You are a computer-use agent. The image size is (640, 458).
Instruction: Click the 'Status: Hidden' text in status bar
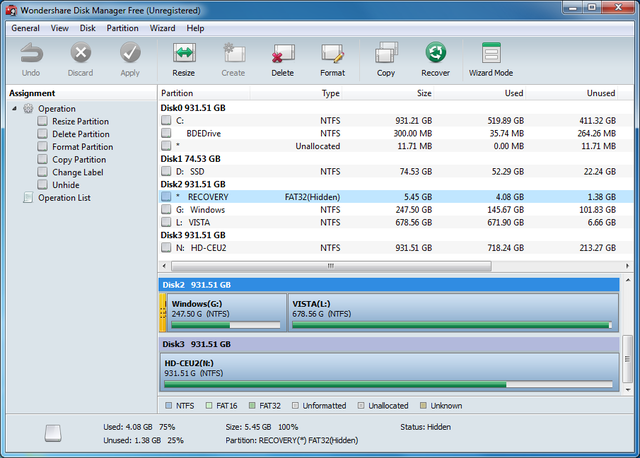pyautogui.click(x=425, y=427)
